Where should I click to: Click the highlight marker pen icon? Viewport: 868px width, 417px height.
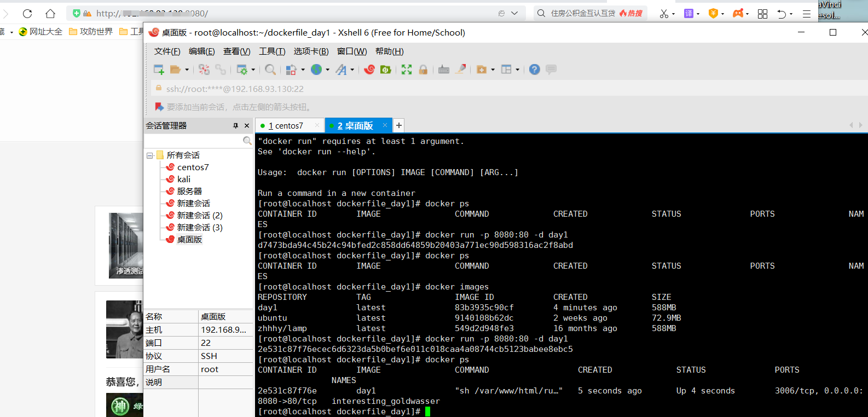(x=461, y=69)
